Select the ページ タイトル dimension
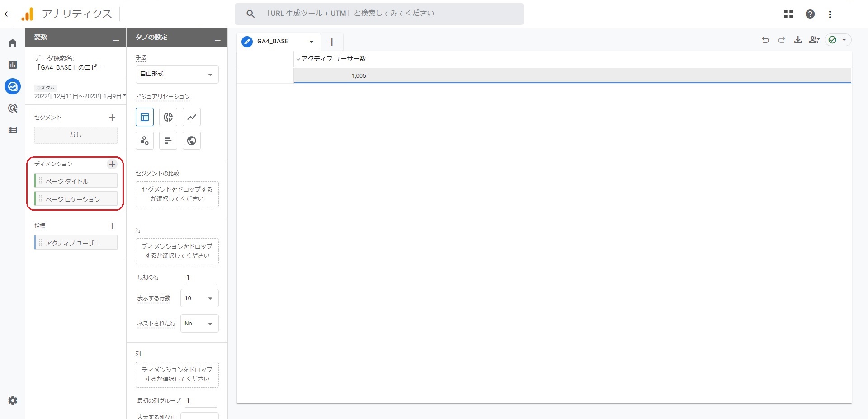 point(76,181)
